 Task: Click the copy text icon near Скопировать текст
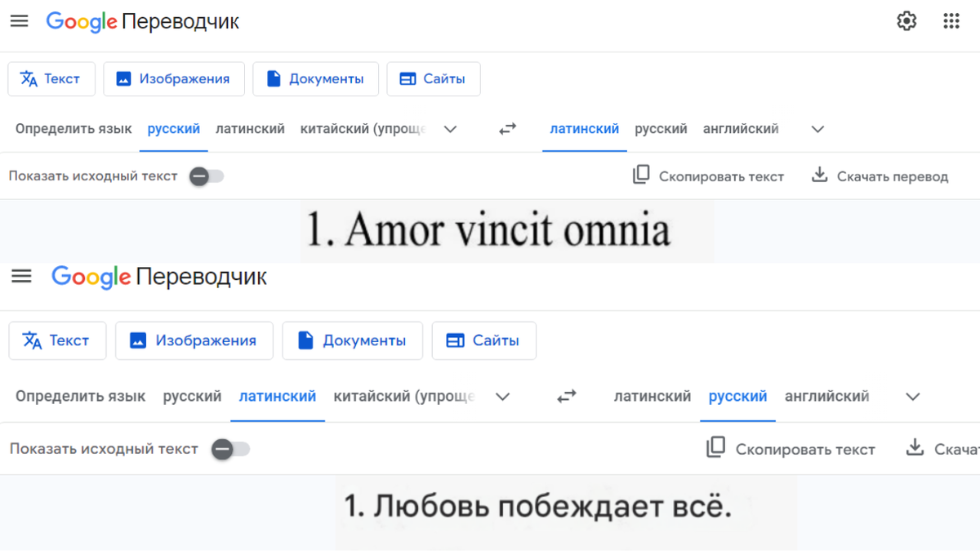(x=642, y=176)
